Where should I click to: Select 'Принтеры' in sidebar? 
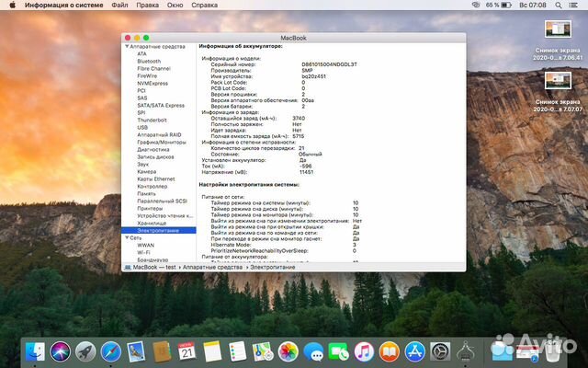pyautogui.click(x=150, y=209)
